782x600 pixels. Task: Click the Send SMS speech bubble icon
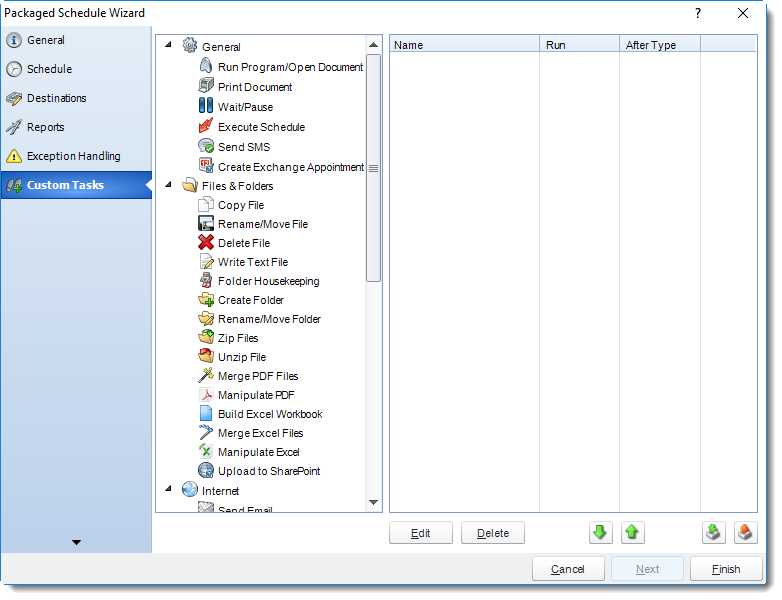[x=206, y=146]
